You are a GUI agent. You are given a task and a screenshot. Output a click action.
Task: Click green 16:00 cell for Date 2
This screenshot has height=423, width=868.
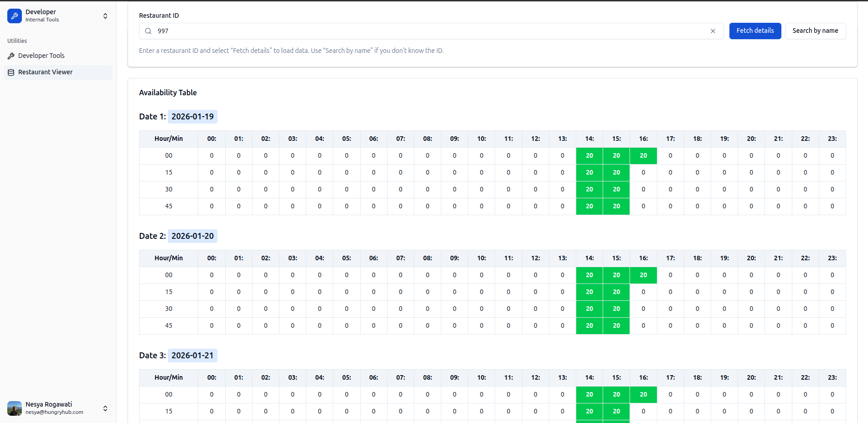pos(643,275)
